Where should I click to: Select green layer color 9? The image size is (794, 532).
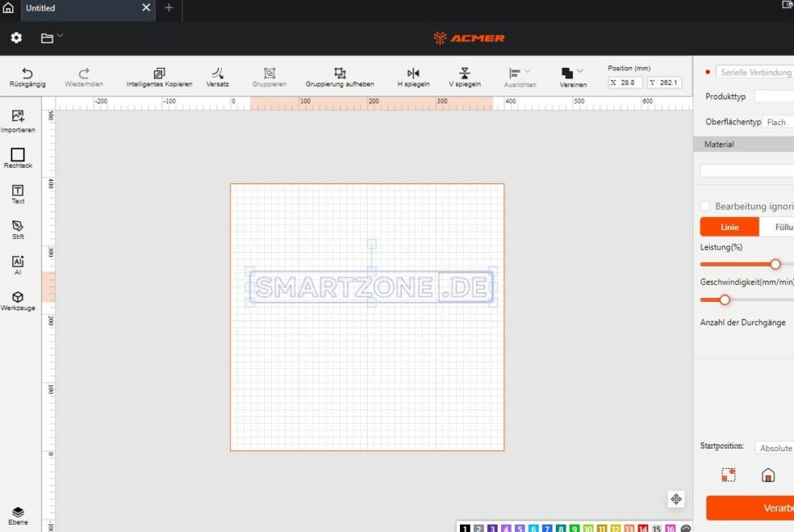575,528
